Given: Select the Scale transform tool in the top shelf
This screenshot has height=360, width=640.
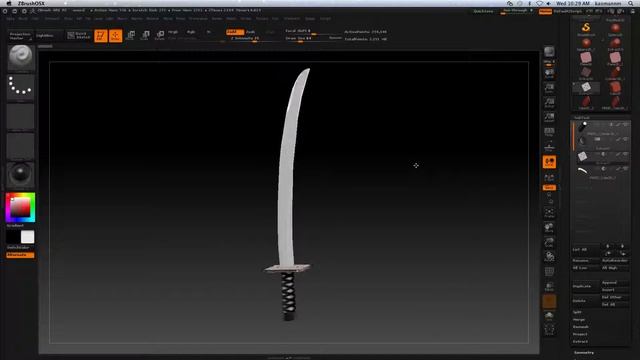Looking at the screenshot, I should pyautogui.click(x=145, y=36).
